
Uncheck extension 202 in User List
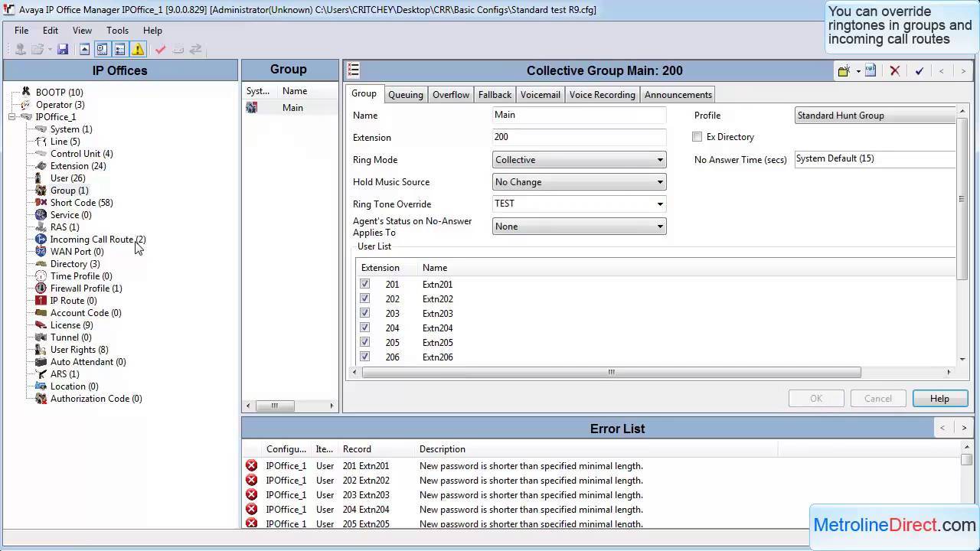pyautogui.click(x=364, y=298)
